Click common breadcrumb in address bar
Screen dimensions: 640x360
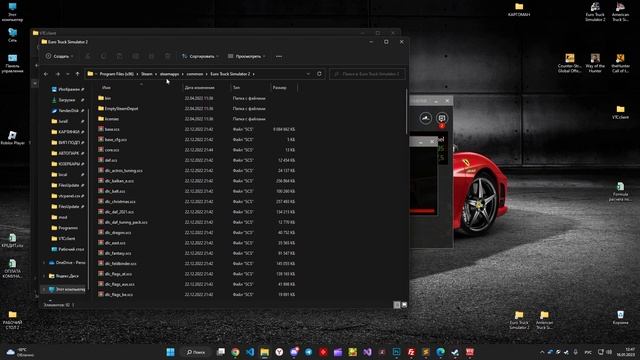[x=195, y=74]
